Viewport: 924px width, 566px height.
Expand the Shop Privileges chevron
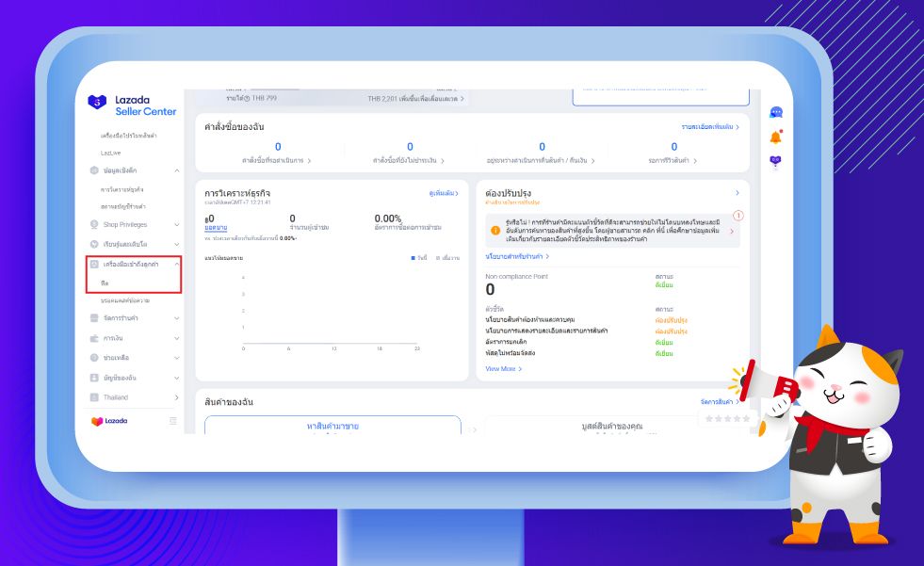177,224
